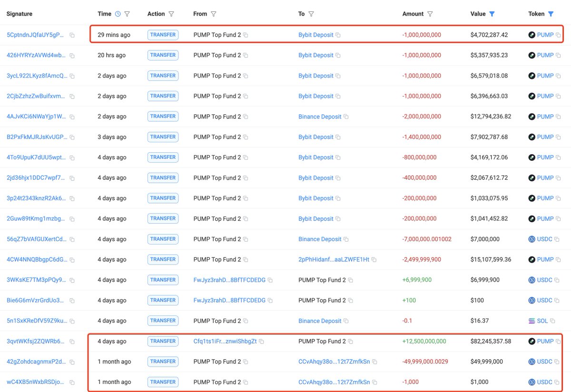The height and width of the screenshot is (392, 571).
Task: Open 2pPhHidanf...aaLZWFE1Ht address link
Action: click(x=334, y=259)
